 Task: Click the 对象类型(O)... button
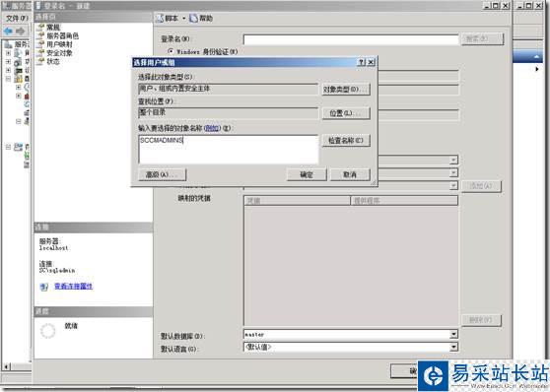(x=346, y=90)
